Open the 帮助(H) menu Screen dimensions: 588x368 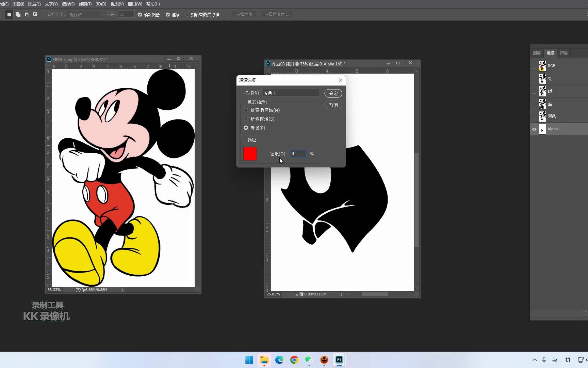[x=153, y=4]
